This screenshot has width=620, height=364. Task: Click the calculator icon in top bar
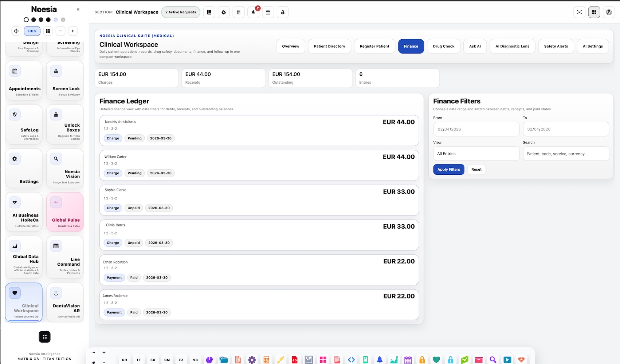(239, 12)
